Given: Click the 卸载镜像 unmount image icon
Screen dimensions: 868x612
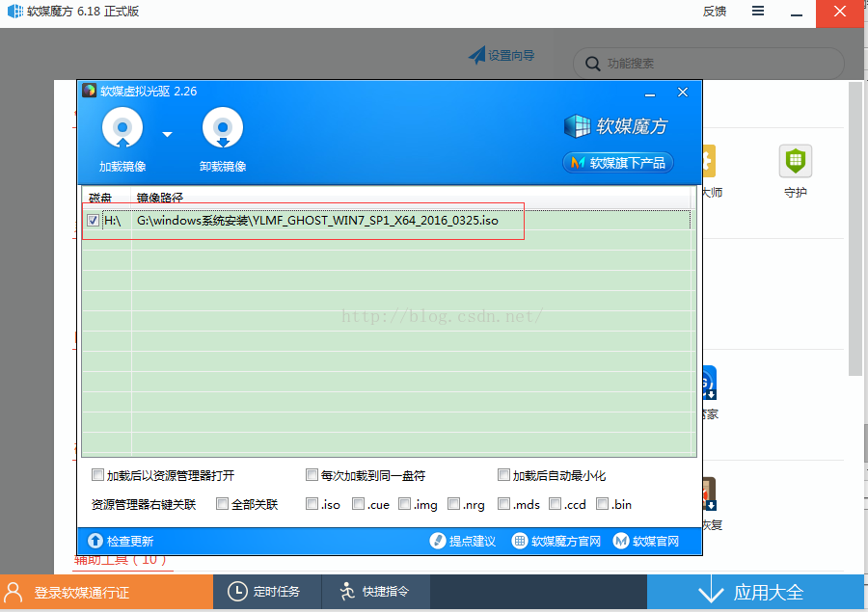Looking at the screenshot, I should click(223, 128).
